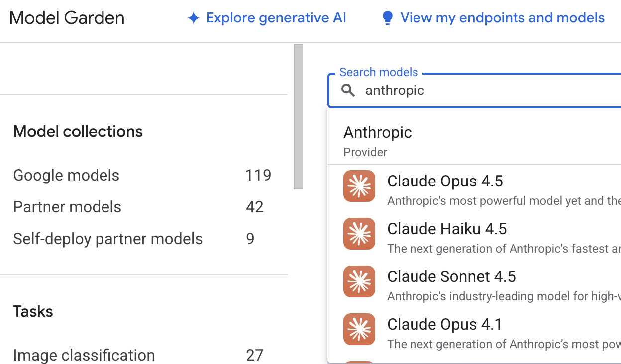
Task: Click the Claude Opus 4.1 logo icon
Action: 359,329
